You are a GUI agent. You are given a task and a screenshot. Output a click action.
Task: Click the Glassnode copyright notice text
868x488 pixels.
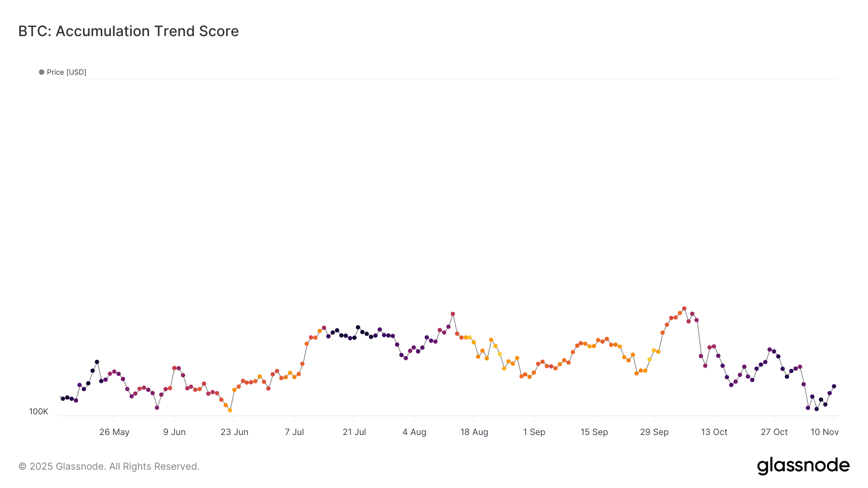[109, 466]
